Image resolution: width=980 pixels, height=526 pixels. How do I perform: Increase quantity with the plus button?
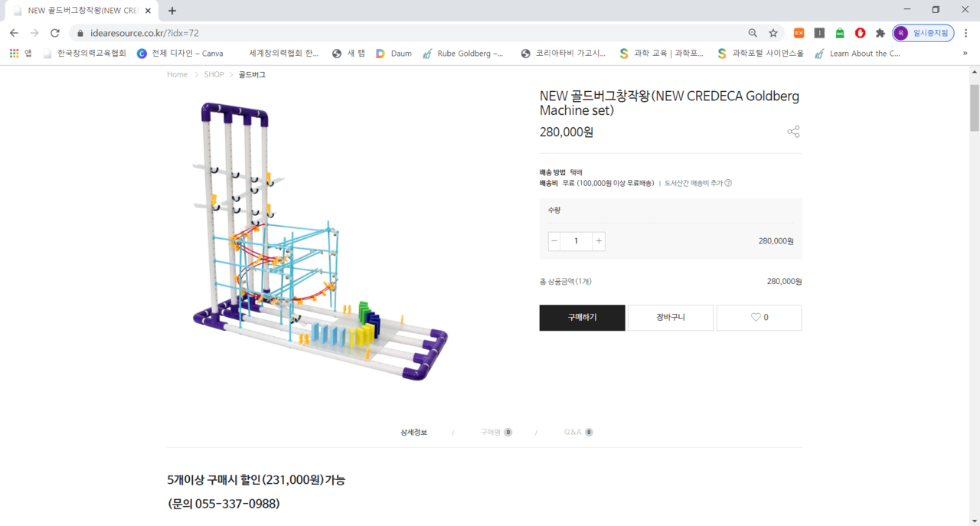click(x=599, y=241)
